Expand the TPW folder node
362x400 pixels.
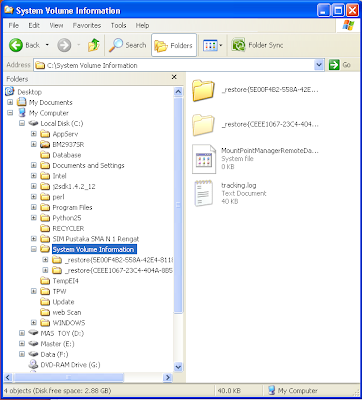pos(34,291)
